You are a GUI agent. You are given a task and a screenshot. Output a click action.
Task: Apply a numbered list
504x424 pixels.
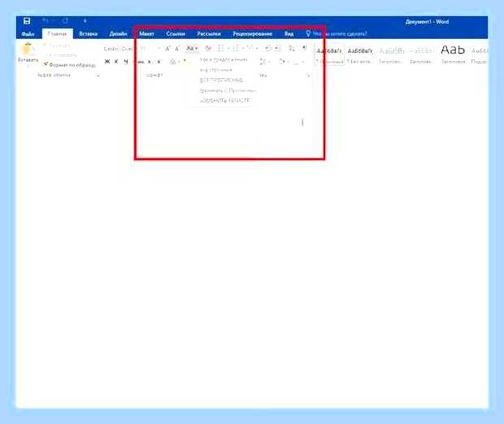(238, 49)
